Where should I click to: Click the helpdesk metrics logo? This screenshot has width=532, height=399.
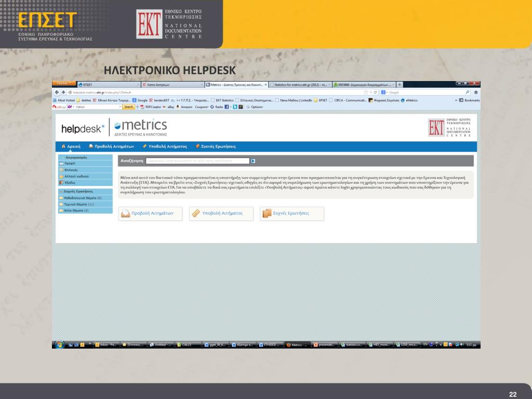coord(114,128)
